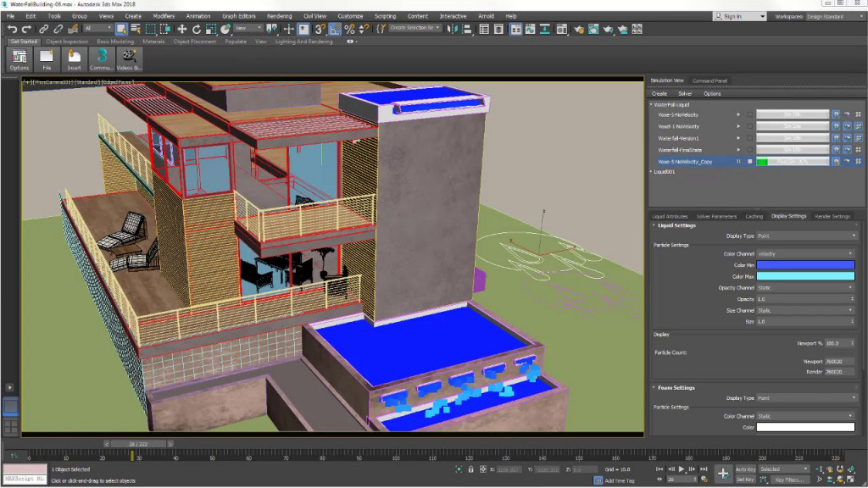Click the Undo arrow in main toolbar
Image resolution: width=868 pixels, height=488 pixels.
[x=12, y=29]
